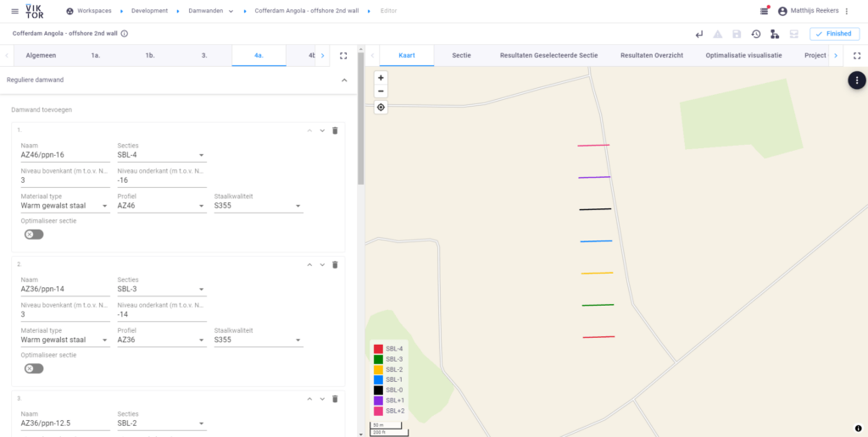Open the Optimalisatie visualisatie tab
Viewport: 868px width, 437px height.
(743, 56)
